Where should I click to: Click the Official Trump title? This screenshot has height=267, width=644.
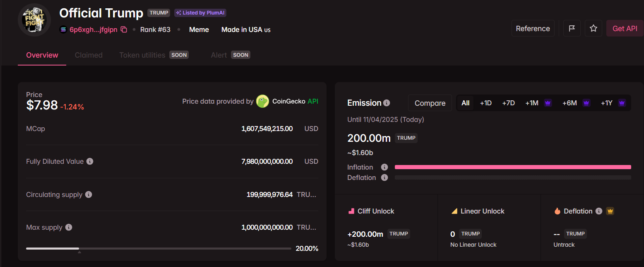(101, 13)
